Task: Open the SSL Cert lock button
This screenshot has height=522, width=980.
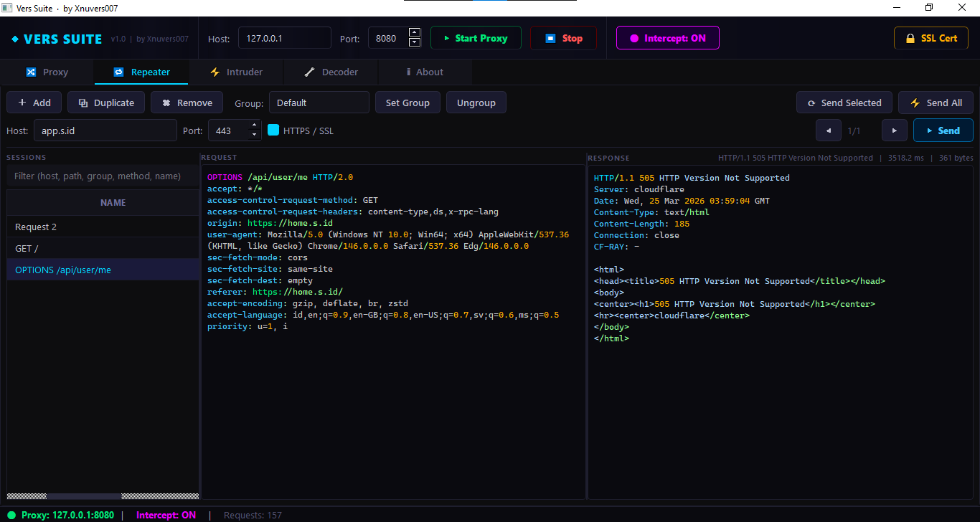Action: 930,38
